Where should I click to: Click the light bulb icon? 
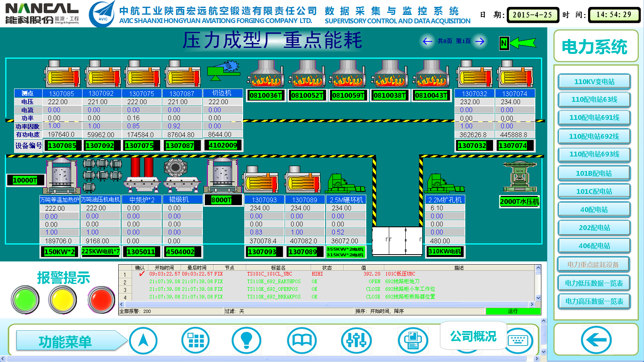pos(246,340)
